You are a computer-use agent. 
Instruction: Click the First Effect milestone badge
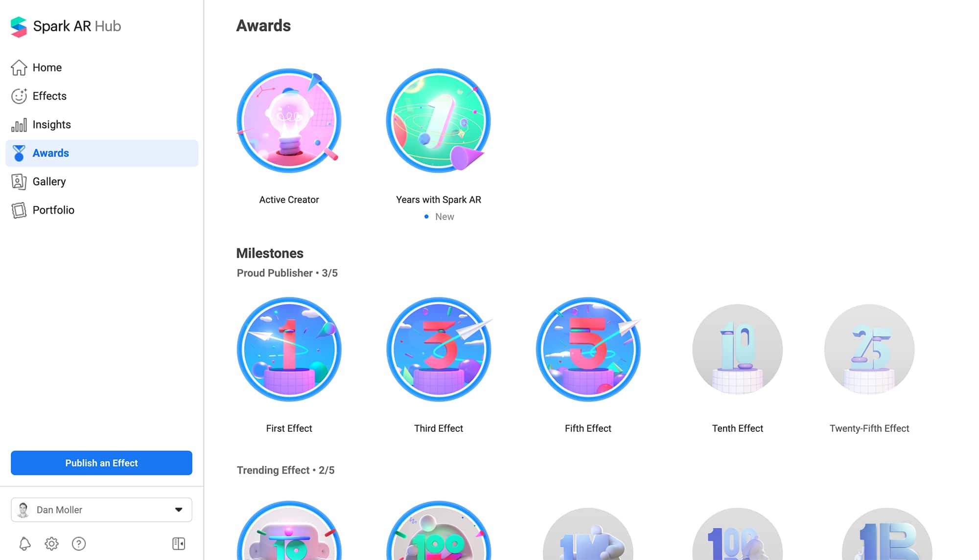click(288, 349)
